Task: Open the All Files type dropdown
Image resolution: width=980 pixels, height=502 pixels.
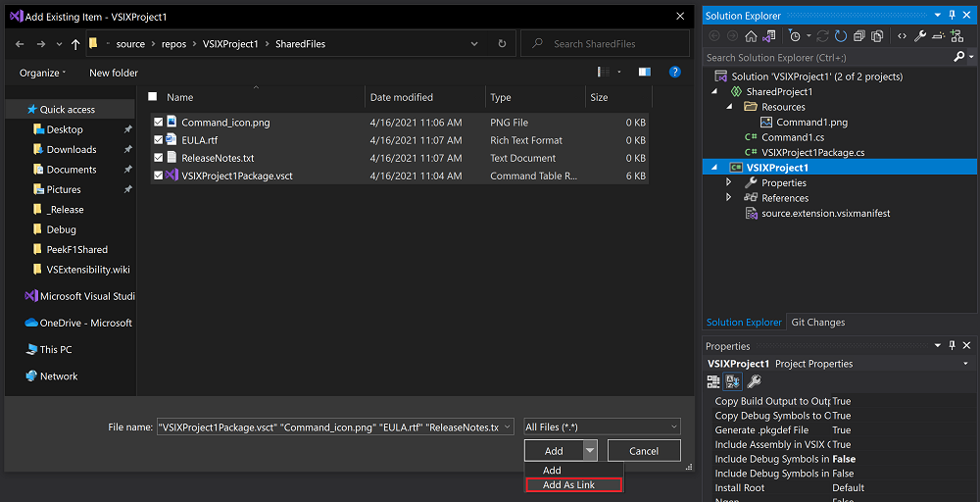Action: click(x=602, y=427)
